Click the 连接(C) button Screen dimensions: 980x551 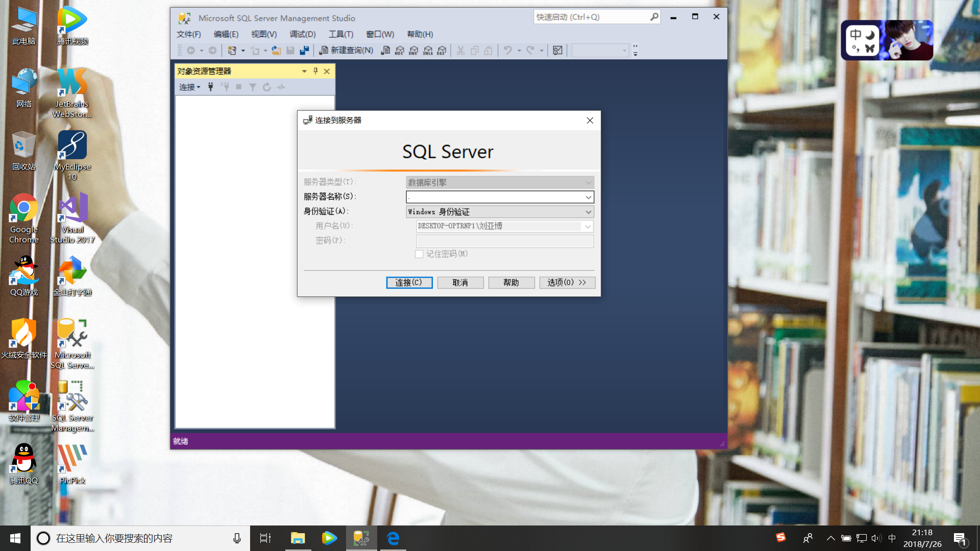pyautogui.click(x=409, y=283)
